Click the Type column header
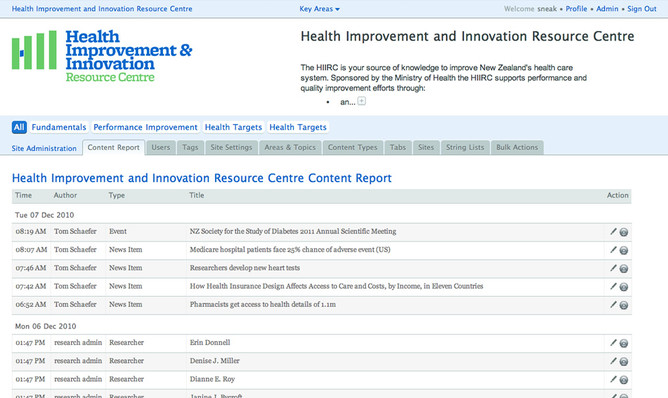Image resolution: width=668 pixels, height=398 pixels. pos(117,195)
